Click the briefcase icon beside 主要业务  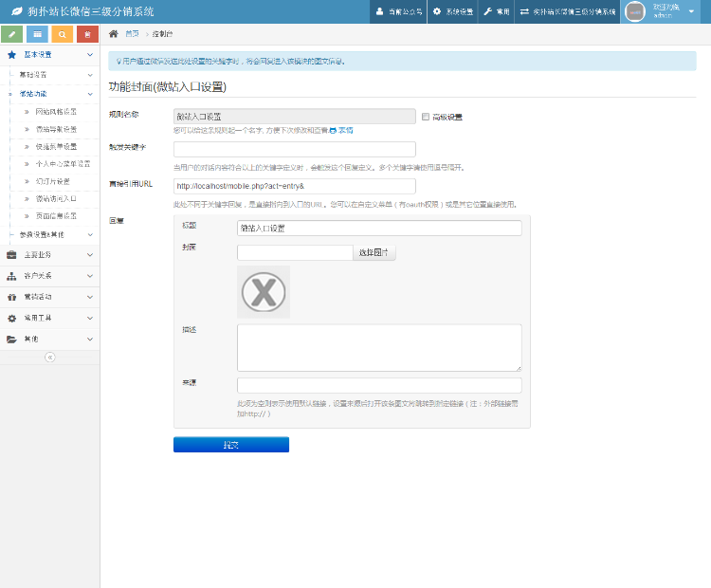pos(11,255)
